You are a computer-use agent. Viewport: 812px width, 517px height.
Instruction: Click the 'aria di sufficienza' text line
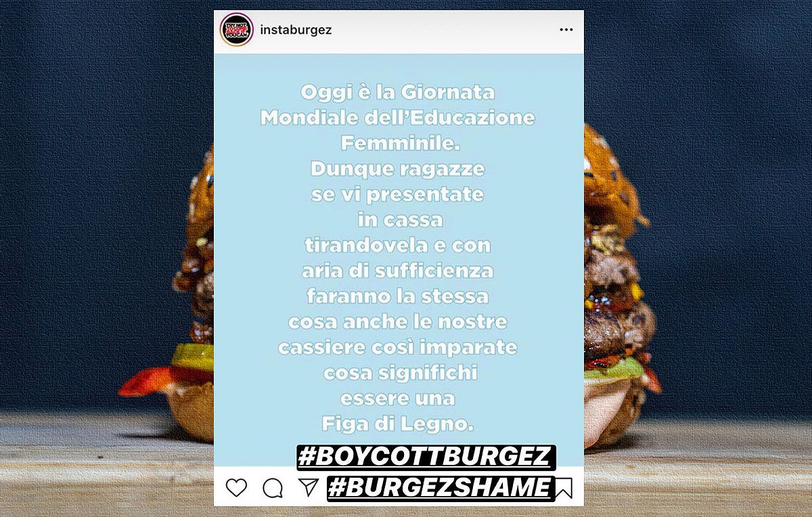[398, 271]
